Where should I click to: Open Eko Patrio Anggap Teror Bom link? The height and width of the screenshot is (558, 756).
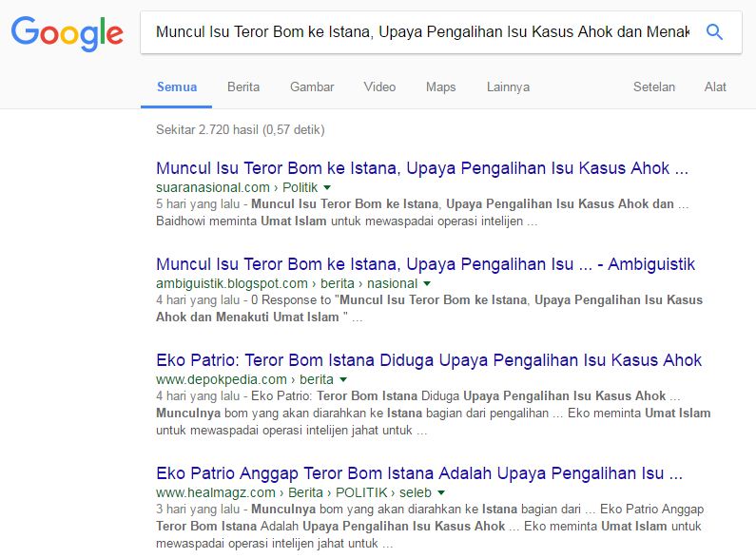[x=419, y=473]
